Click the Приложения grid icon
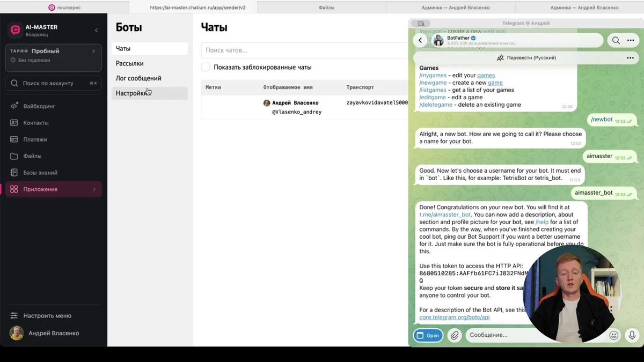 tap(14, 189)
